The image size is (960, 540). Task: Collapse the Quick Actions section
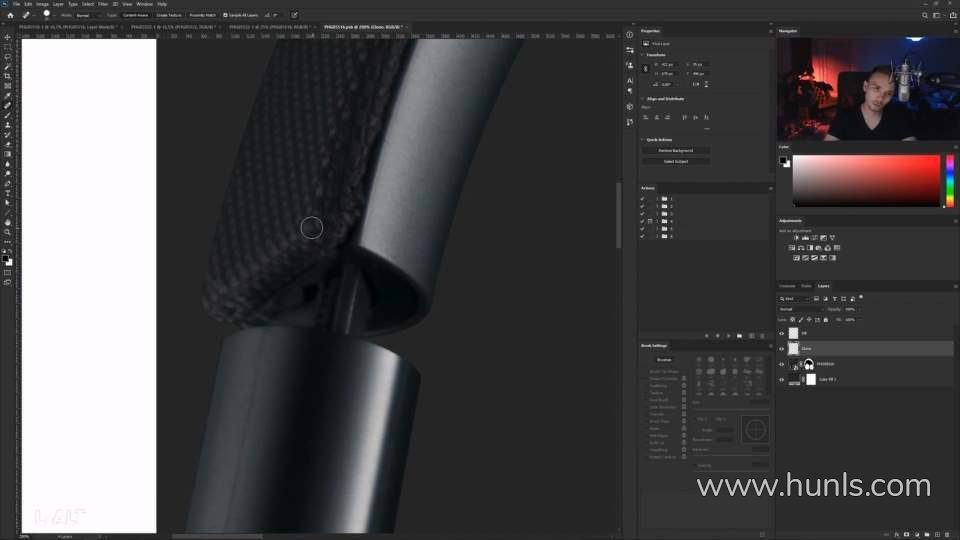[642, 140]
